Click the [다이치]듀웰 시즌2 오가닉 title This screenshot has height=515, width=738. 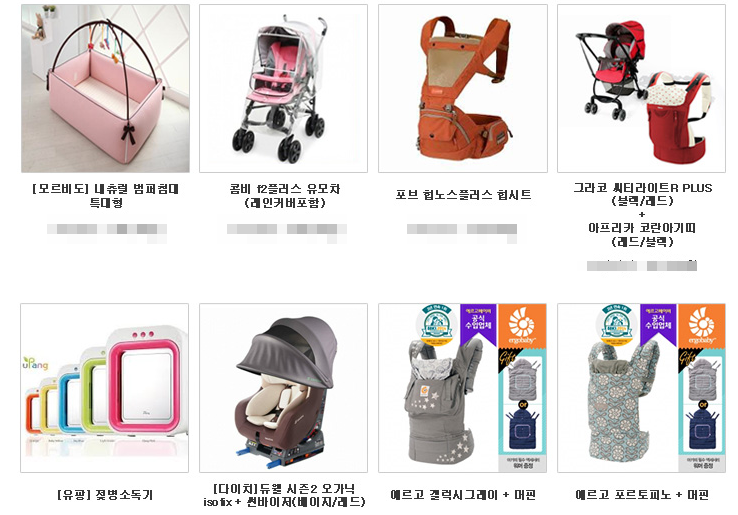pos(284,495)
